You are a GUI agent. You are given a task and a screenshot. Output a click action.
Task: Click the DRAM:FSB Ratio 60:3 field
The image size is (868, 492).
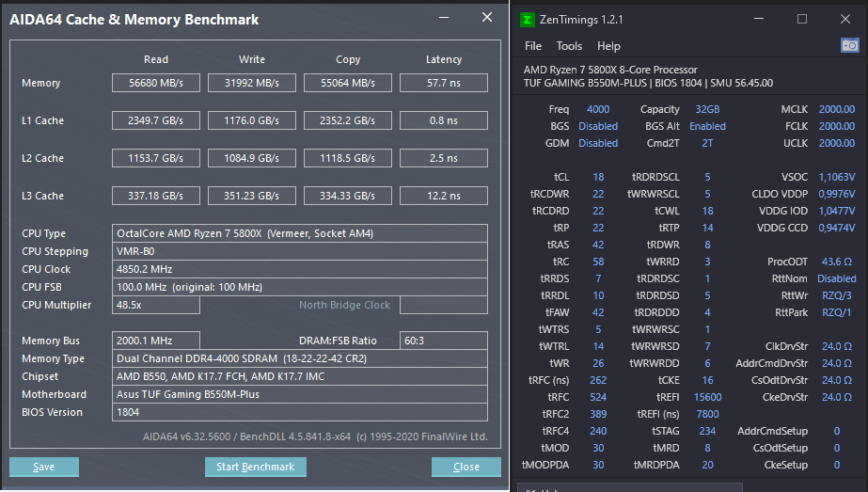pos(444,341)
